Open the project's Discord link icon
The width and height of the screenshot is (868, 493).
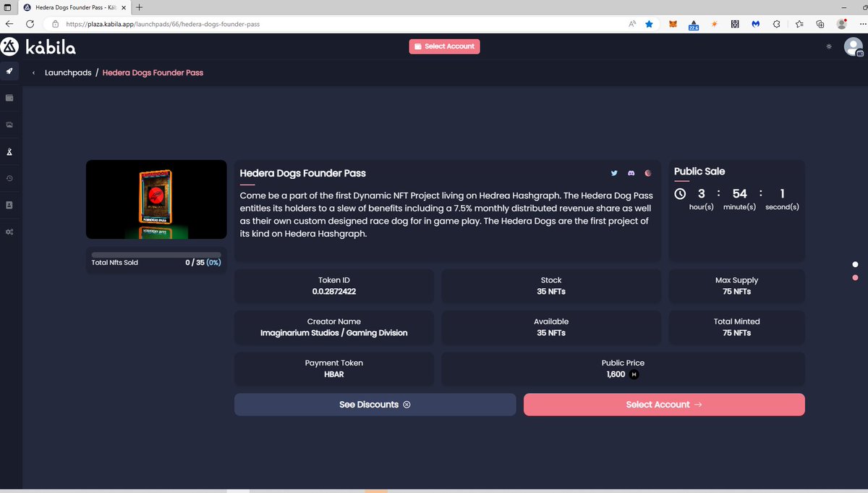tap(631, 174)
